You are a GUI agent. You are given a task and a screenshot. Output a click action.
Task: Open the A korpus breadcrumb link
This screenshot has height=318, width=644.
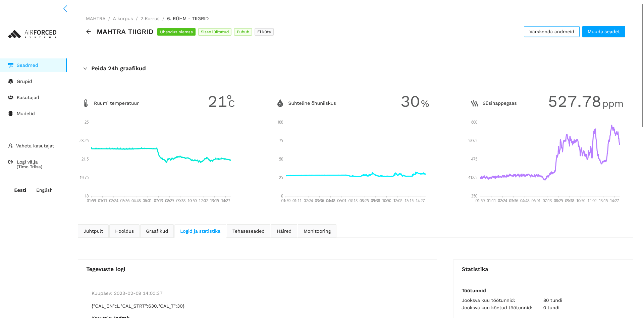(x=123, y=18)
